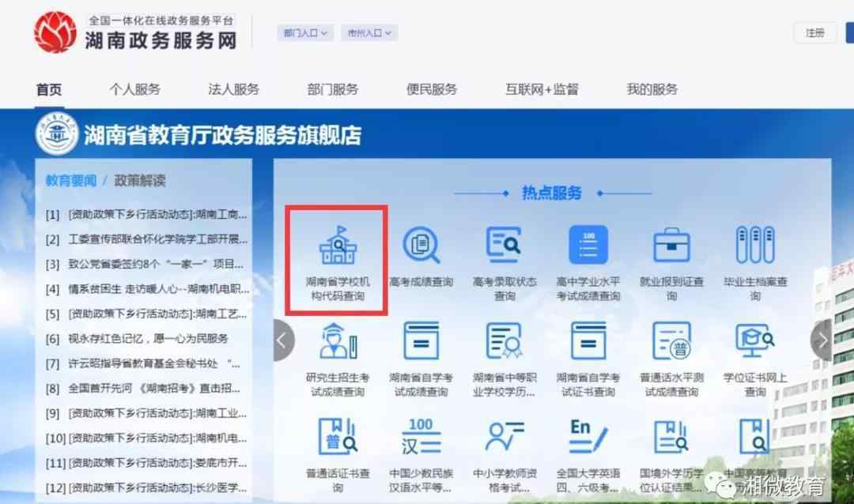Open 部门服务 menu item
Image resolution: width=854 pixels, height=504 pixels.
coord(333,89)
